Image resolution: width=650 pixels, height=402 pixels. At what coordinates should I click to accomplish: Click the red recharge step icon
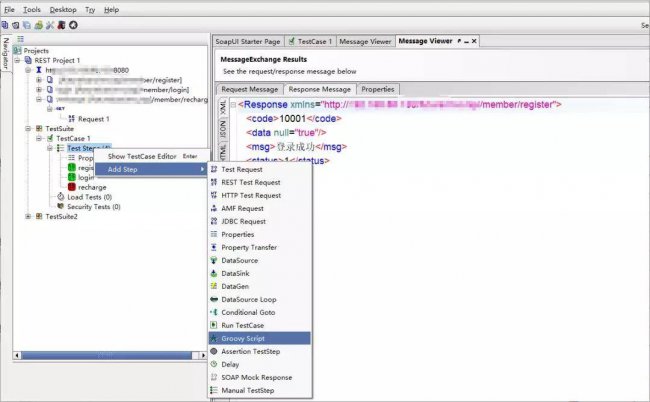[x=72, y=187]
